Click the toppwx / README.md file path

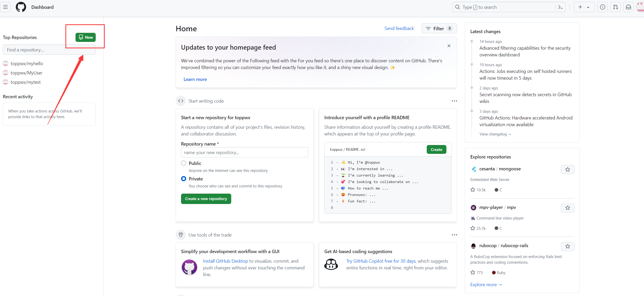[347, 150]
